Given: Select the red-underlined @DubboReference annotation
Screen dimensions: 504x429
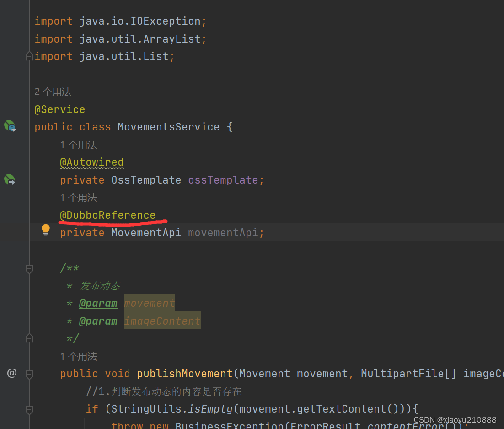Looking at the screenshot, I should [108, 215].
